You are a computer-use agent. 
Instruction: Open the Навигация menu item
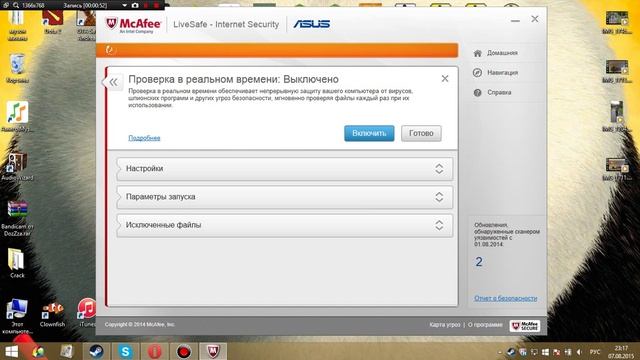(x=502, y=72)
